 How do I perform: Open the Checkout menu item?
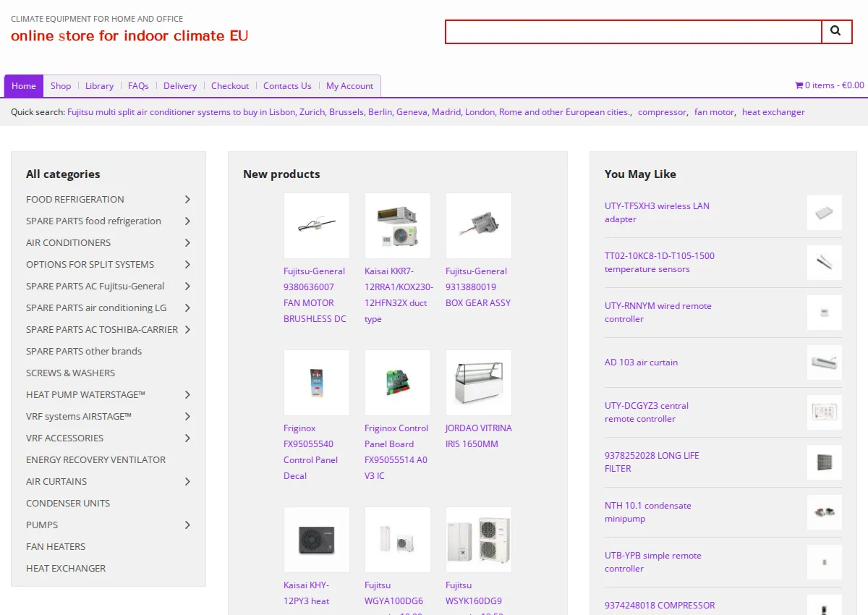coord(230,85)
